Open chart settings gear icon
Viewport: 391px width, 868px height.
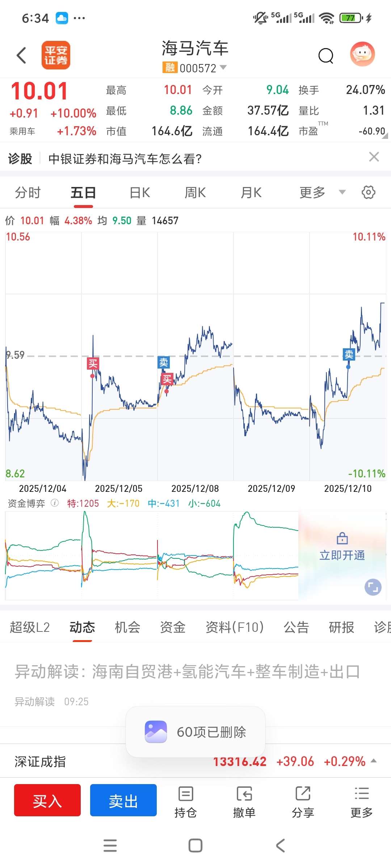(368, 192)
